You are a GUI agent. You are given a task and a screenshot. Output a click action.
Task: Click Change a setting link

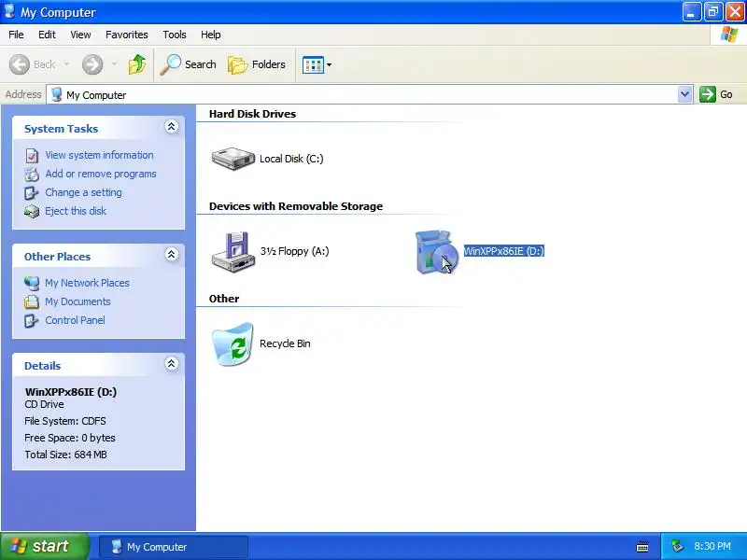[x=83, y=192]
